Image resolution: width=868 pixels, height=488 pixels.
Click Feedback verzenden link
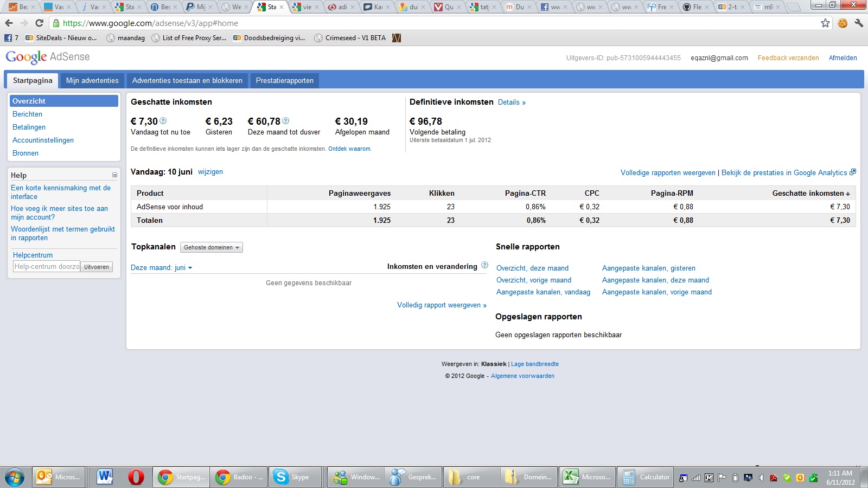point(788,57)
